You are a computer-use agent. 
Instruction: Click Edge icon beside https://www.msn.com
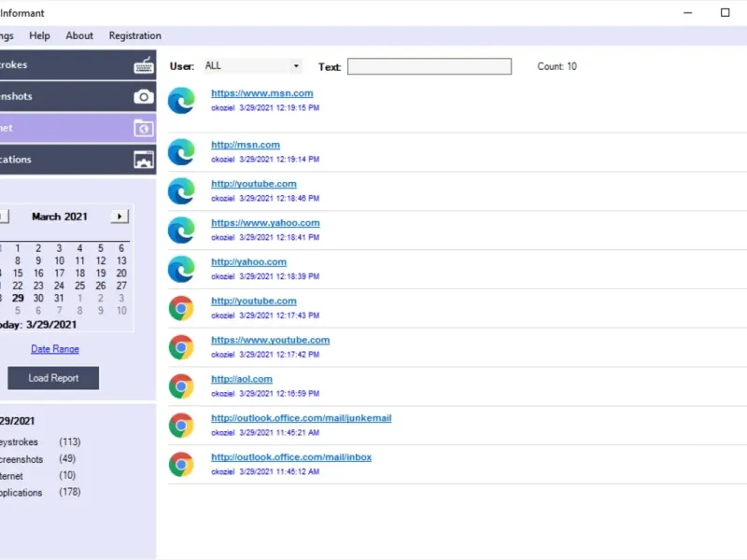pyautogui.click(x=181, y=101)
